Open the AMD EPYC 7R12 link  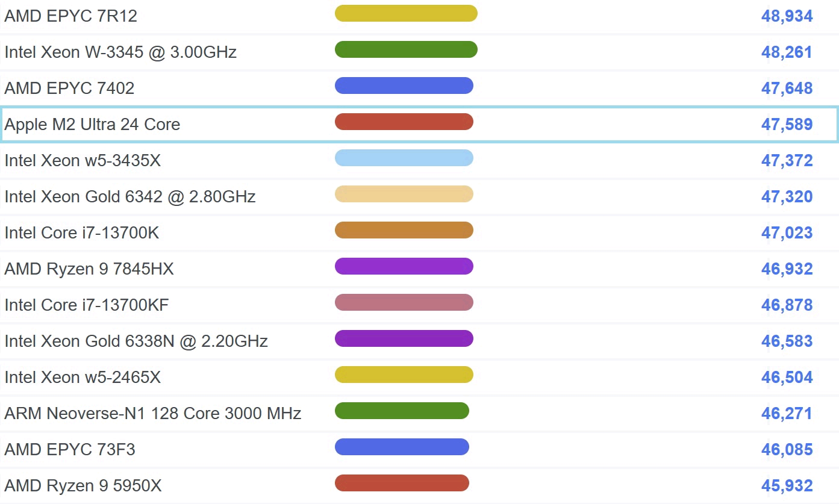[70, 16]
